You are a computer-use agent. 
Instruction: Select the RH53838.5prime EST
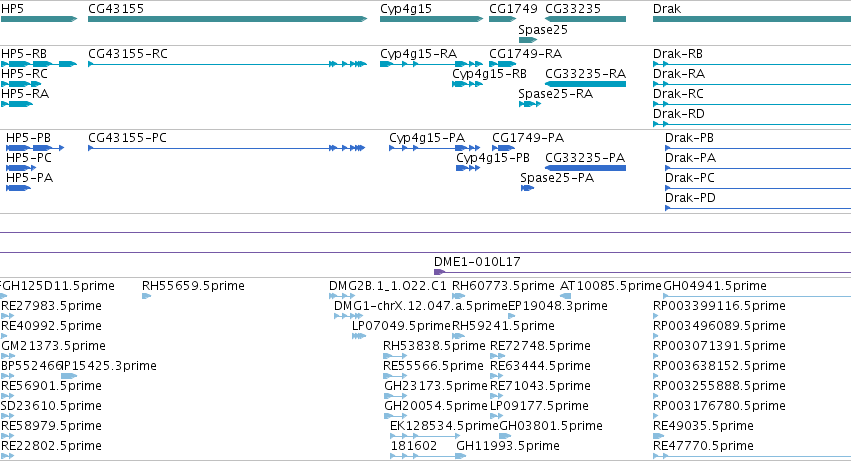(x=395, y=356)
